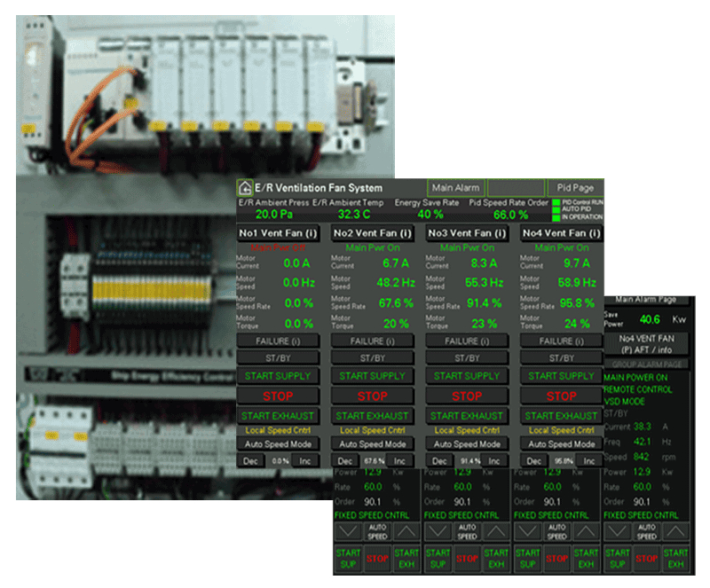Click START SUP in last back-panel column
This screenshot has height=588, width=710.
point(618,559)
